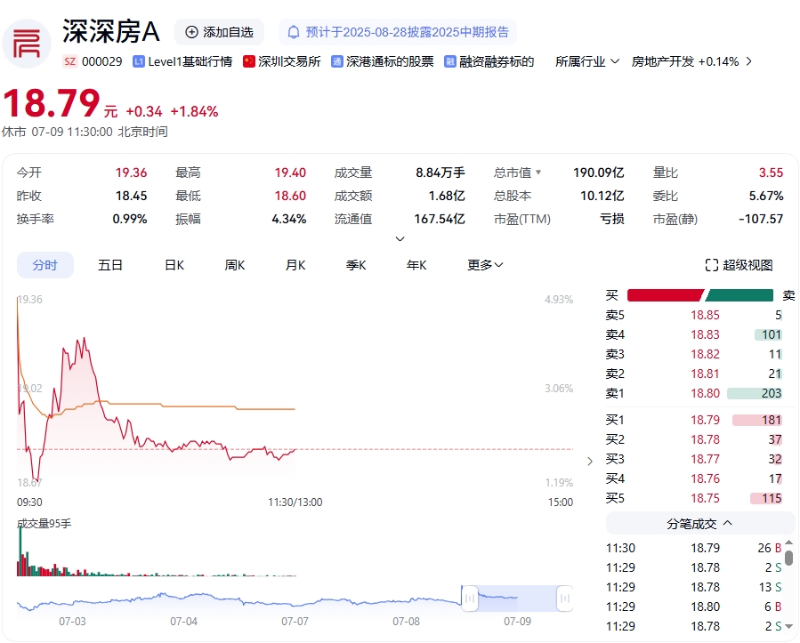Click the right arrow beside the order book
This screenshot has height=643, width=800.
[591, 461]
